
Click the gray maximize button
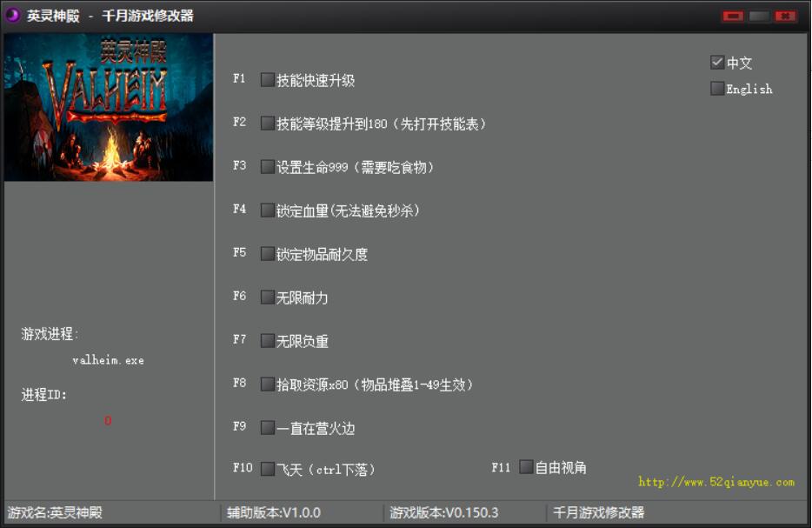[x=759, y=16]
